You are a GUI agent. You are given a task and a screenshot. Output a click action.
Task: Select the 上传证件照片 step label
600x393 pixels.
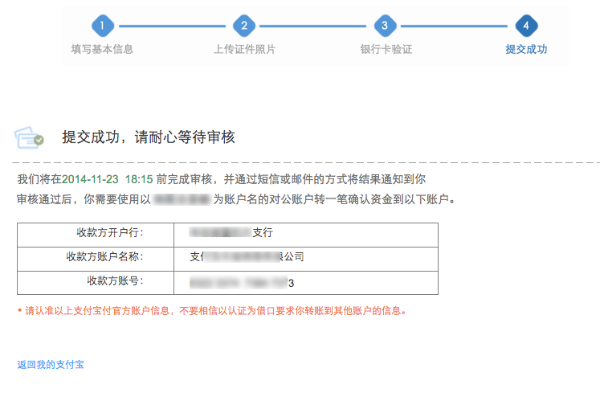click(x=245, y=49)
